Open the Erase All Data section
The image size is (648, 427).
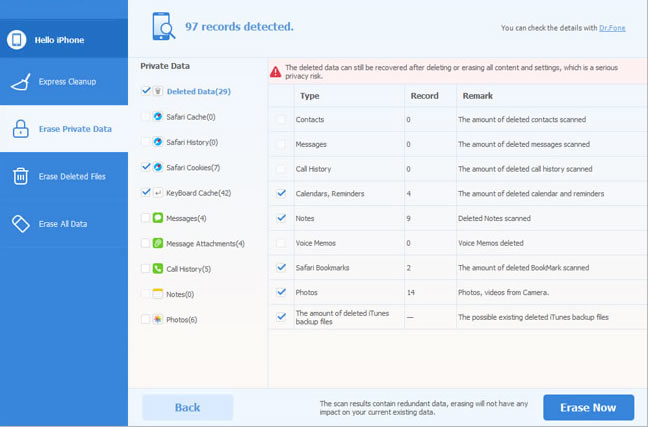[64, 224]
